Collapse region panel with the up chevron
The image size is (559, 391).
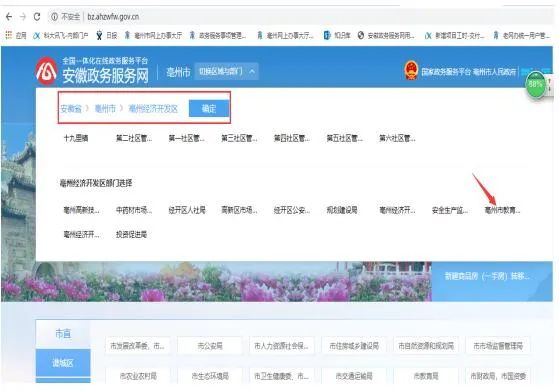tap(252, 71)
